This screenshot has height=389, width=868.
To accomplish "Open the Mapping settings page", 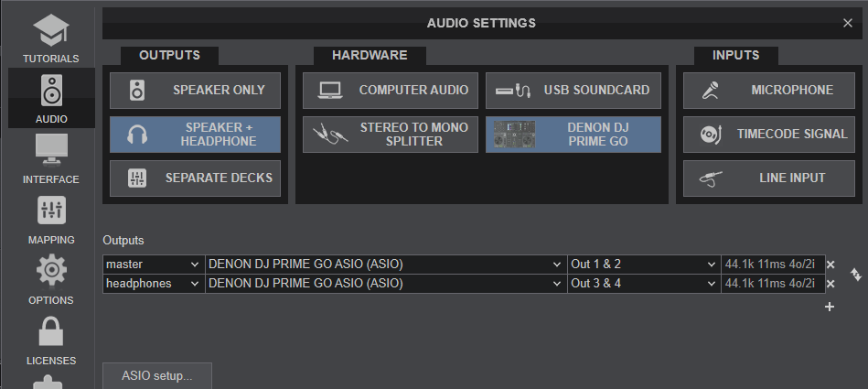I will (50, 220).
